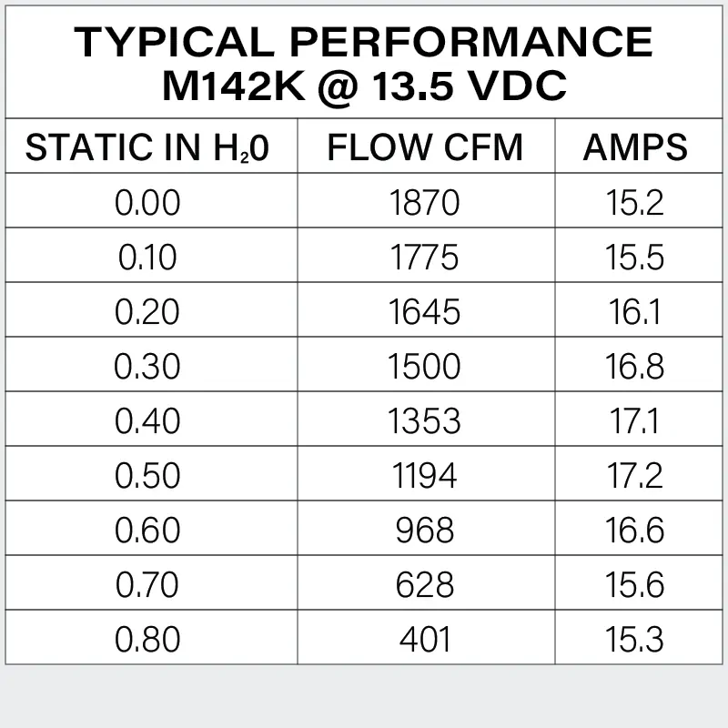Select the 0.80 static pressure cell
Image resolution: width=728 pixels, height=728 pixels.
coord(147,639)
